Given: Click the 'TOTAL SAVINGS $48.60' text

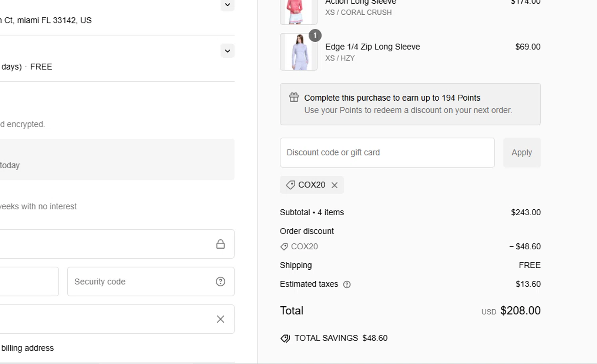Looking at the screenshot, I should [x=341, y=338].
